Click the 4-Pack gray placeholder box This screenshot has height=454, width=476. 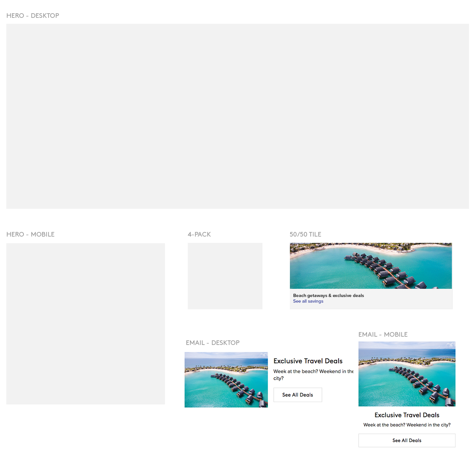(x=225, y=276)
